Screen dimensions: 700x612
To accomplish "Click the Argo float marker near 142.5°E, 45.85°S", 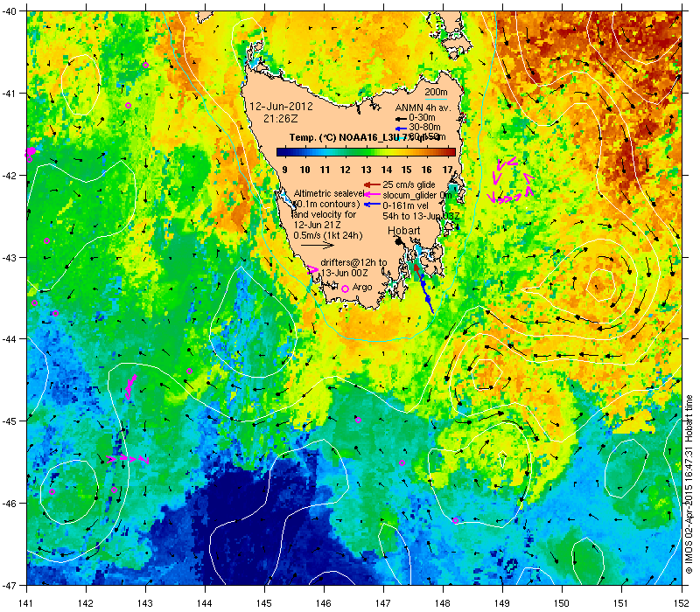I will click(114, 490).
